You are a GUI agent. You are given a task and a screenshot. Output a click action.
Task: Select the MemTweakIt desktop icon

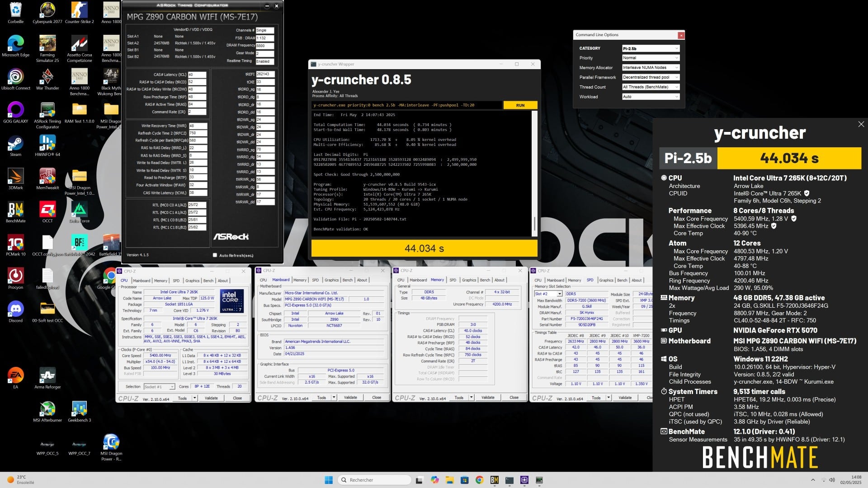pos(47,179)
